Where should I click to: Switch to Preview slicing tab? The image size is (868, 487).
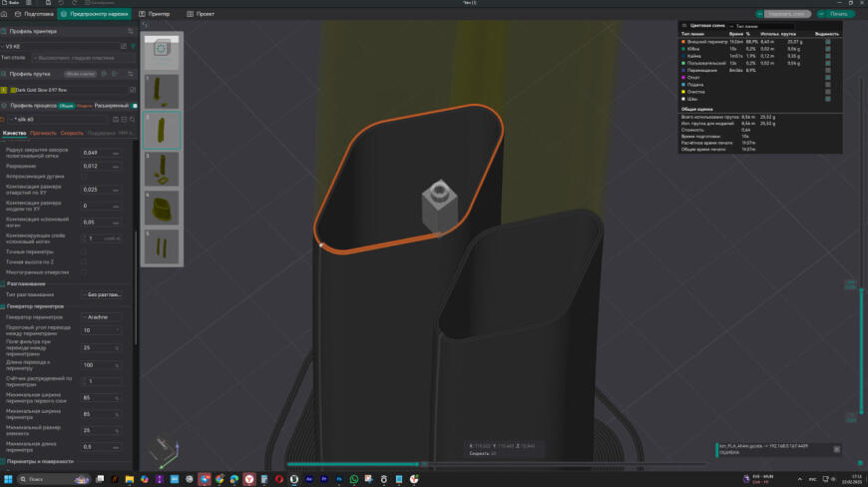94,14
